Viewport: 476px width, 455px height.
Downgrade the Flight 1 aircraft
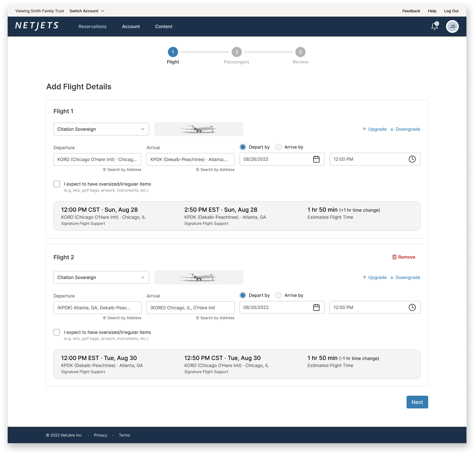pos(405,129)
